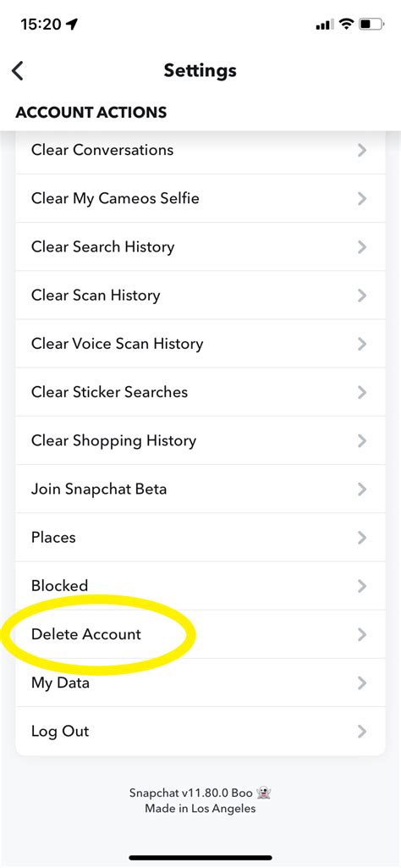Open Clear Sticker Searches
Viewport: 401px width, 868px height.
coord(200,392)
